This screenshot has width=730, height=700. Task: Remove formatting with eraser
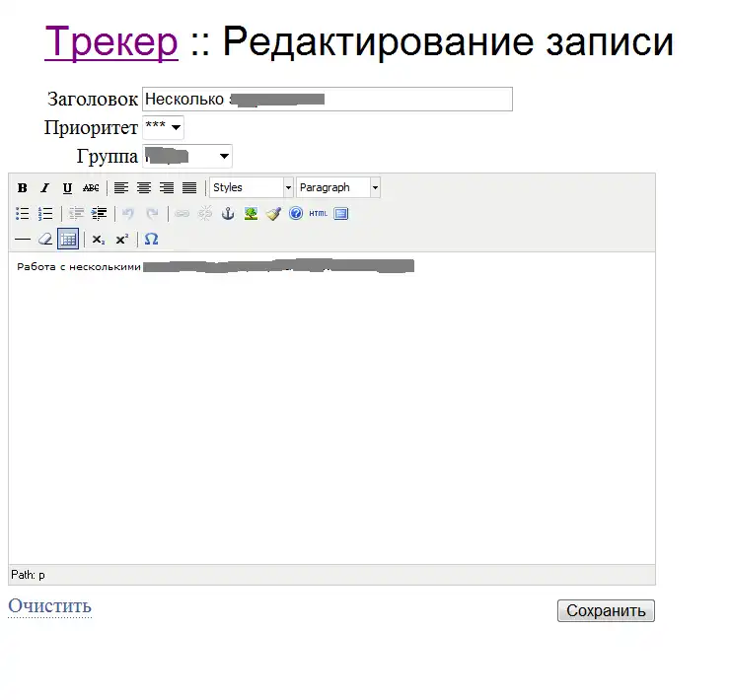(x=44, y=240)
